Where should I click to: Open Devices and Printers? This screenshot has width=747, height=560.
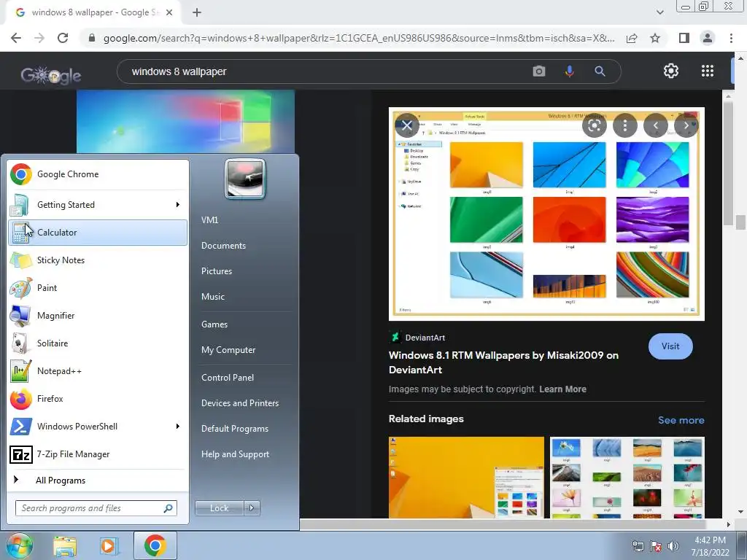click(240, 402)
